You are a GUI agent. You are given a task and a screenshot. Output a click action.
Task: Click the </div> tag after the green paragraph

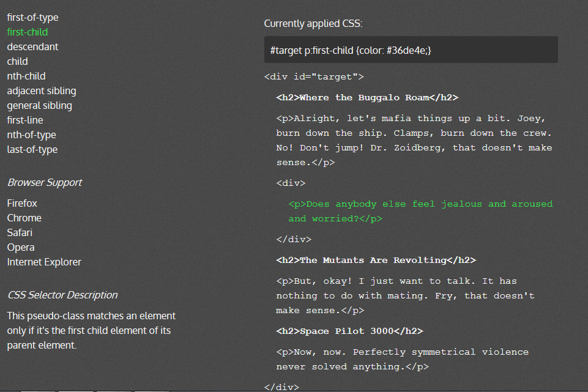click(x=294, y=240)
